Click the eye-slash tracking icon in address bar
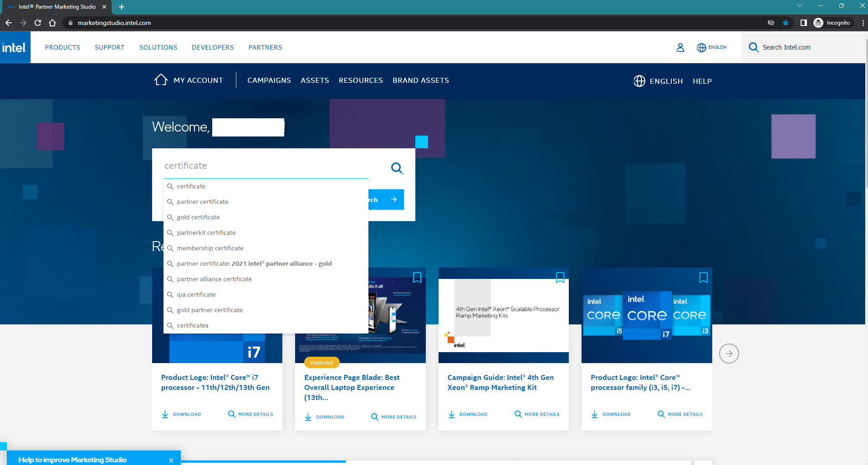Screen dimensions: 868x465 [771, 23]
